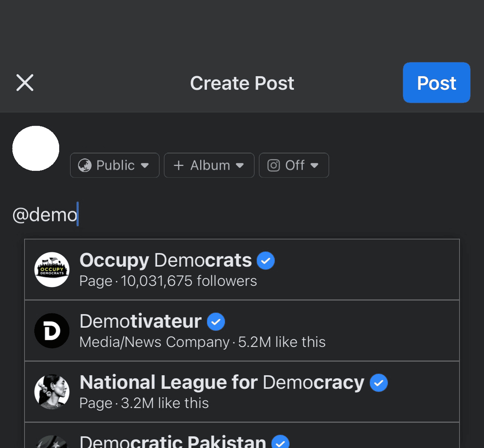Viewport: 484px width, 448px height.
Task: Click the Demotivateur black D logo
Action: pyautogui.click(x=52, y=331)
